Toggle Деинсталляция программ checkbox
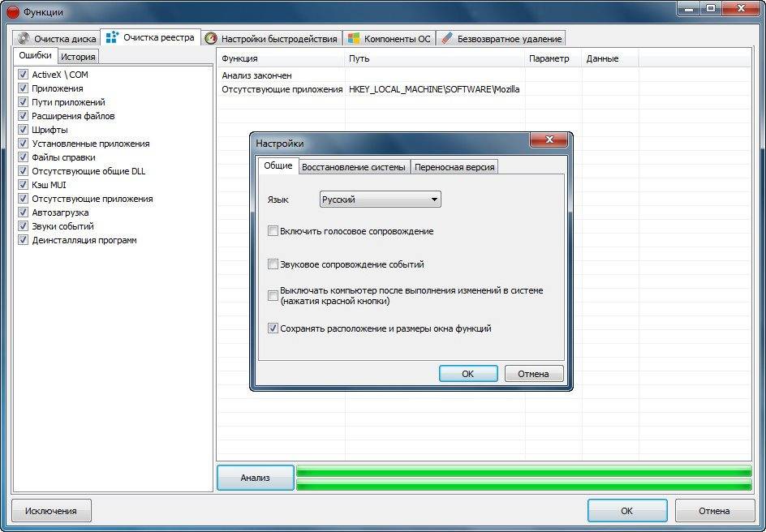Image resolution: width=766 pixels, height=532 pixels. pyautogui.click(x=23, y=240)
